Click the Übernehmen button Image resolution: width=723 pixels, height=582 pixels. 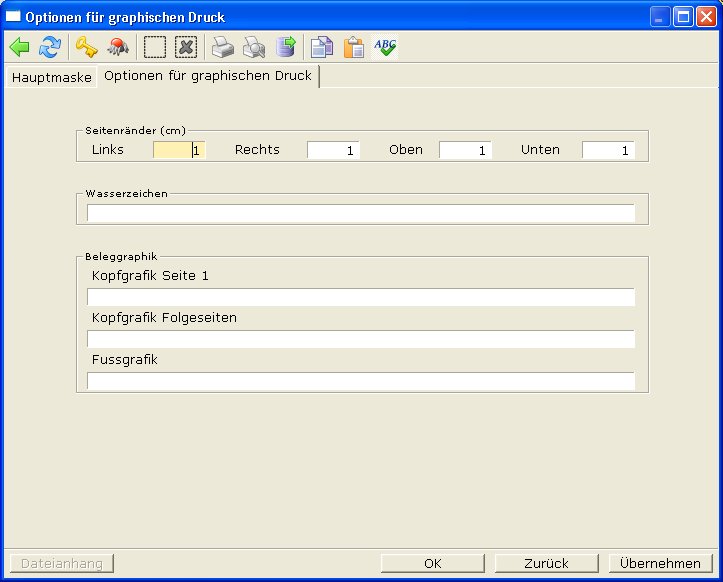click(x=661, y=563)
